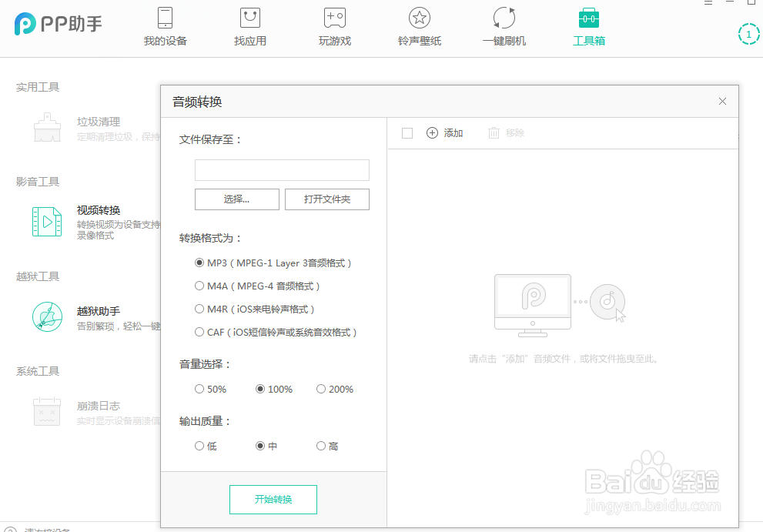
Task: Choose 200% volume output
Action: point(320,389)
